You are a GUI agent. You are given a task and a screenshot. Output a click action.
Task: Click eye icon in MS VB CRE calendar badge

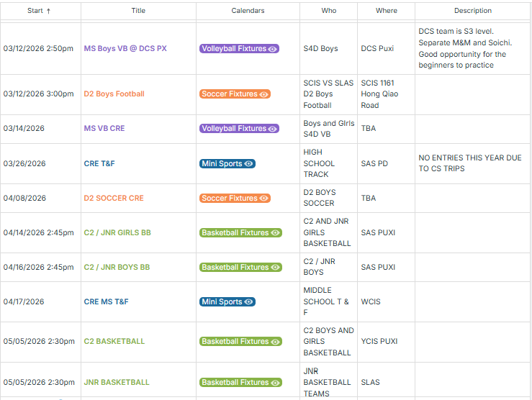[x=273, y=129]
